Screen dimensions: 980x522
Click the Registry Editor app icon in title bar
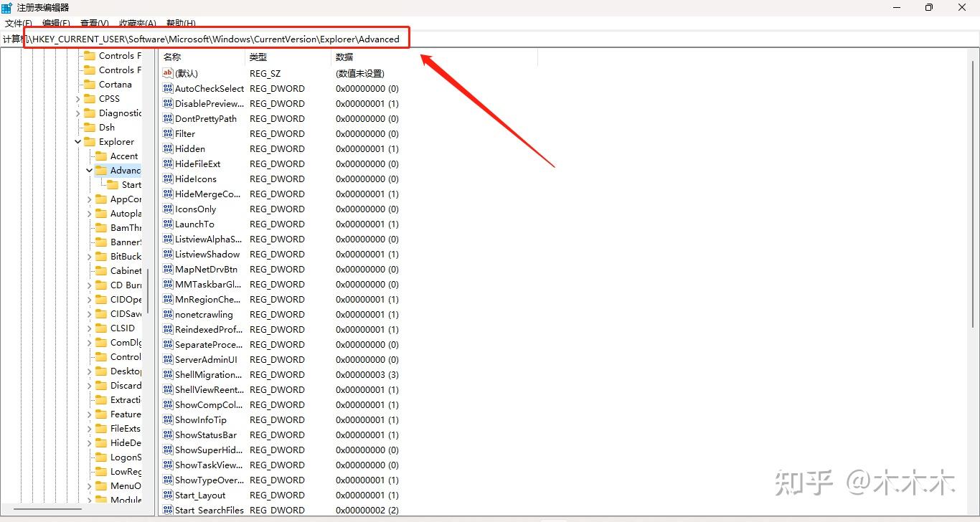[x=6, y=7]
